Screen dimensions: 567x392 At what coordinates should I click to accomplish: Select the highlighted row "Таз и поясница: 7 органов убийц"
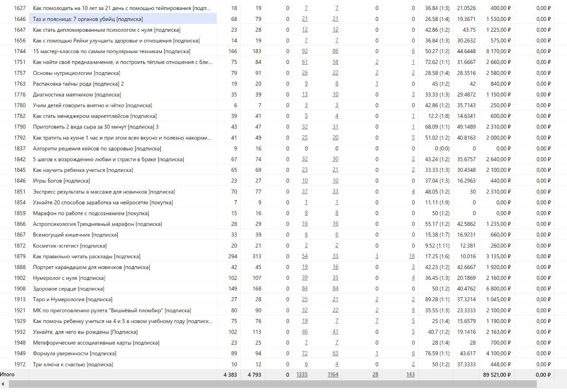pyautogui.click(x=123, y=19)
